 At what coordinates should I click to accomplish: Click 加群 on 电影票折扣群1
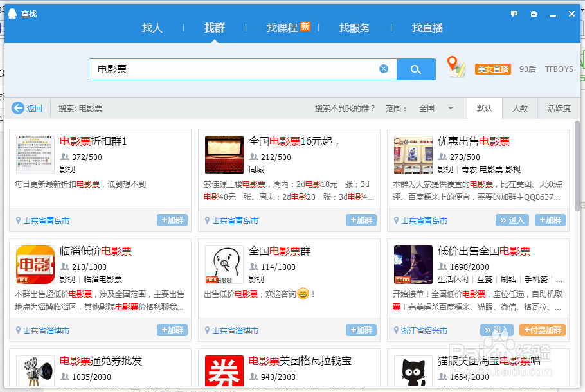pyautogui.click(x=172, y=220)
